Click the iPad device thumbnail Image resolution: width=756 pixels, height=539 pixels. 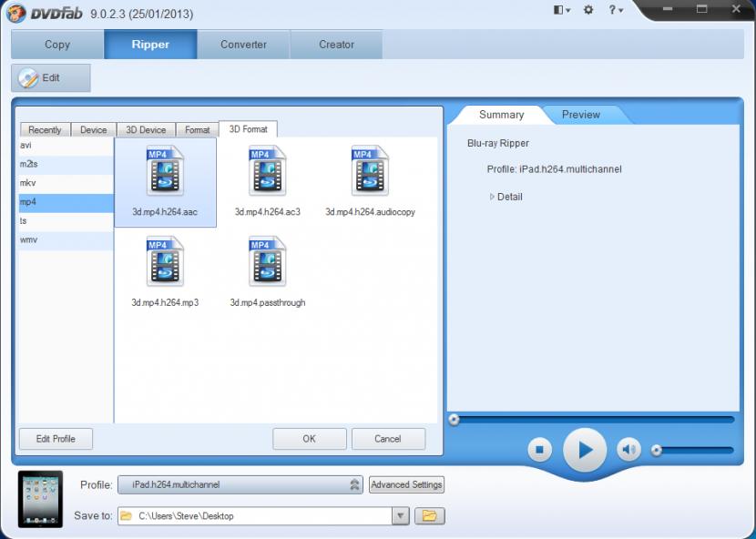coord(41,499)
